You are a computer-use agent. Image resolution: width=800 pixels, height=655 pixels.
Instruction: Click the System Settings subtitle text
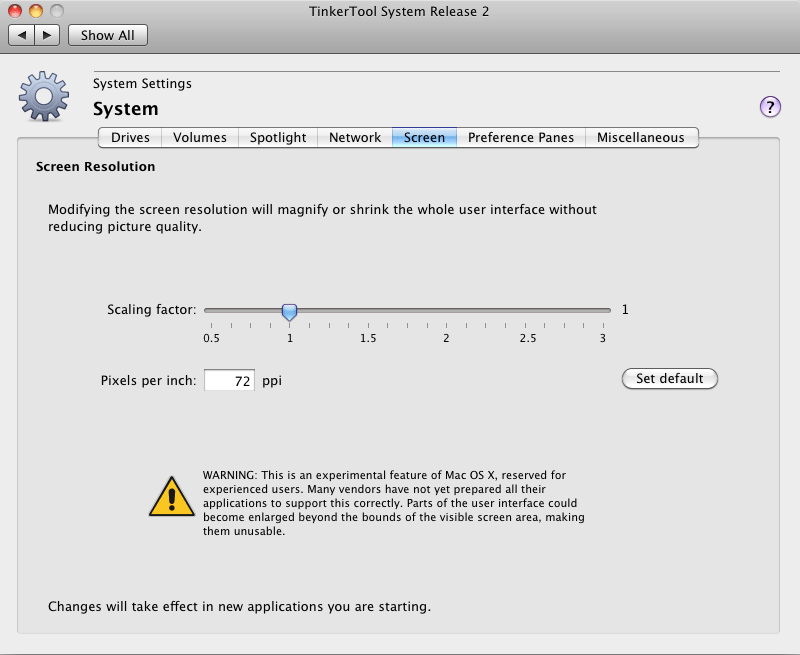pos(142,84)
